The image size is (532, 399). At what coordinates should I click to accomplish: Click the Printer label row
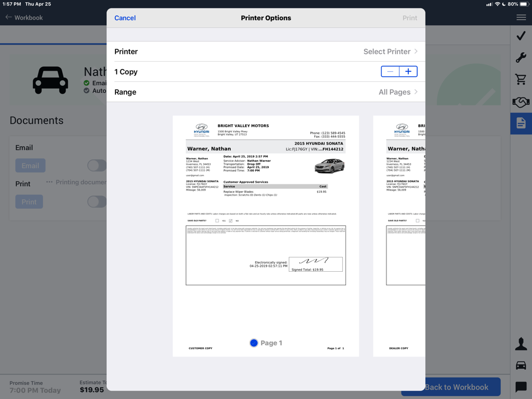[265, 52]
